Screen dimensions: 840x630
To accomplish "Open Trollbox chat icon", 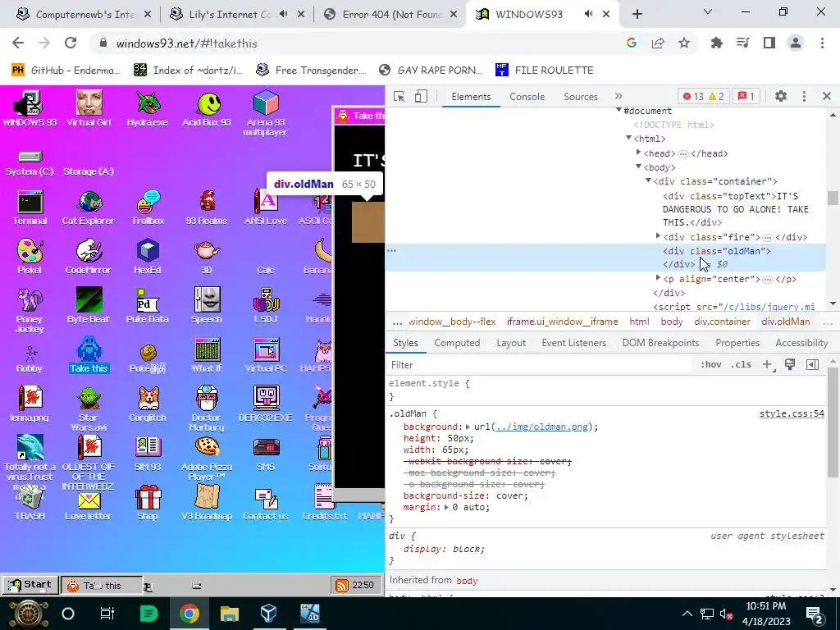I will click(148, 208).
